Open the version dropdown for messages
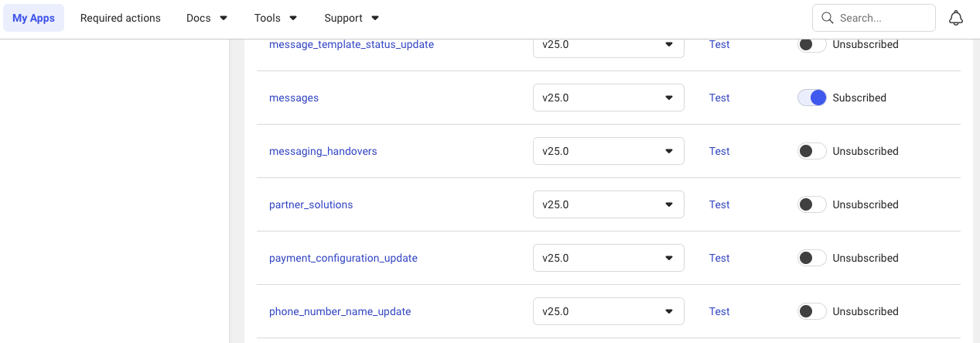The width and height of the screenshot is (980, 343). pyautogui.click(x=608, y=98)
